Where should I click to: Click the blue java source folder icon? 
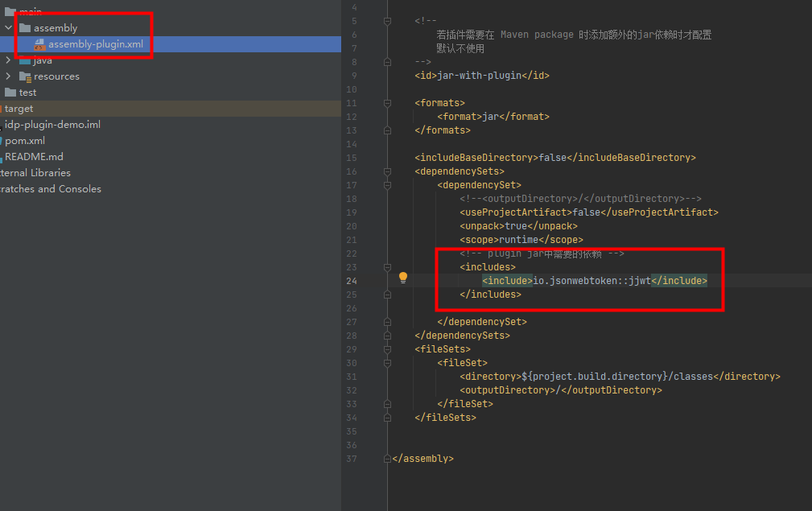pos(25,60)
